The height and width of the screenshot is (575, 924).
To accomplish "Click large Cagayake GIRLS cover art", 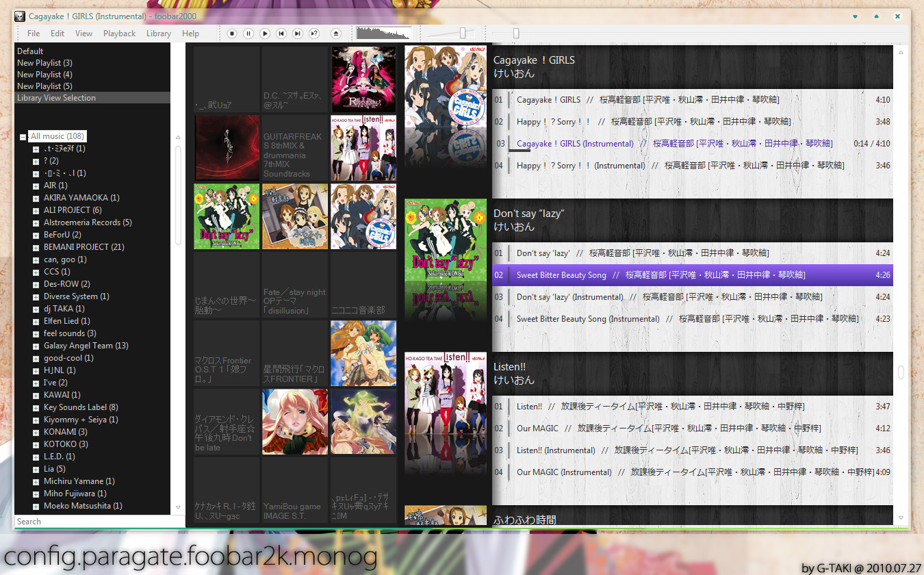I will click(446, 86).
